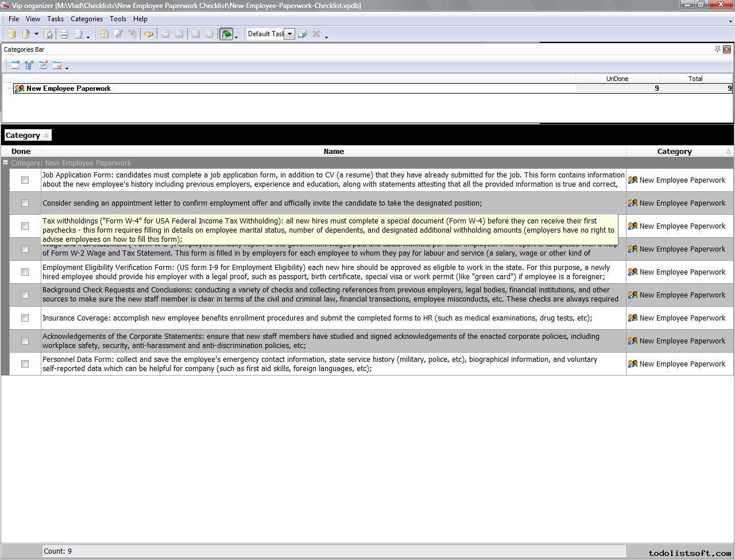
Task: Mark the Insurance Coverage task as done
Action: click(x=25, y=318)
